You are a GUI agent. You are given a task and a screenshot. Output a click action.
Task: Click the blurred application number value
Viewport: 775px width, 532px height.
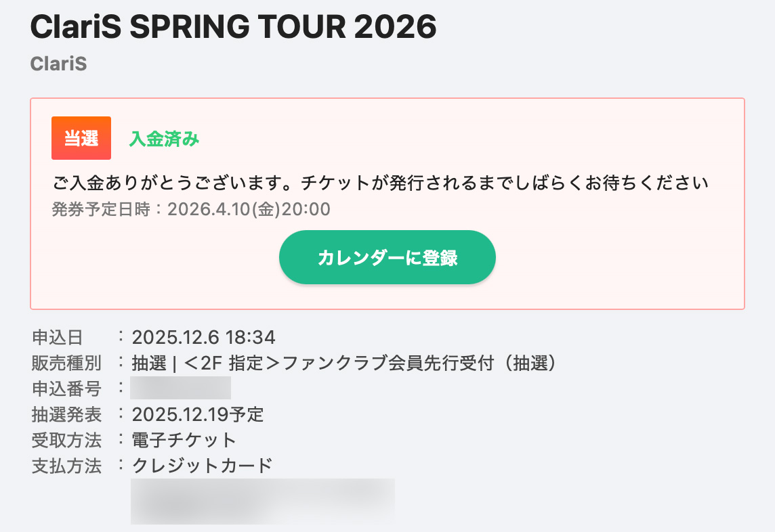pyautogui.click(x=181, y=389)
